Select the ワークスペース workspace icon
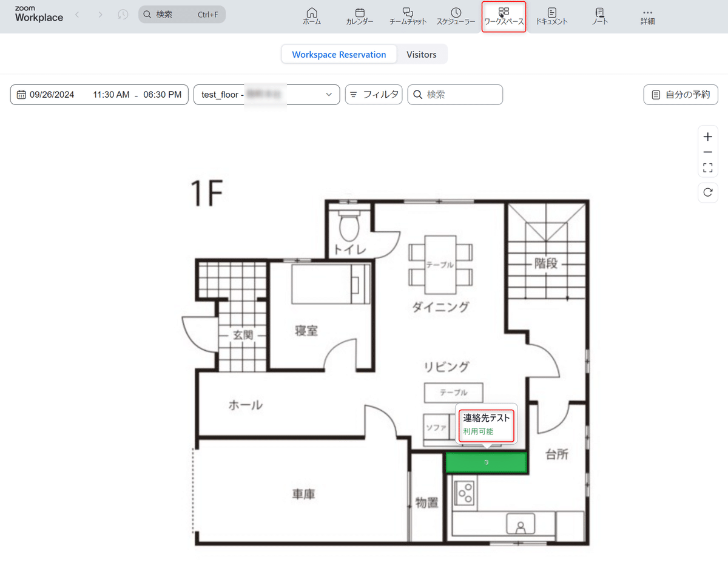Viewport: 728px width, 585px height. (x=504, y=16)
